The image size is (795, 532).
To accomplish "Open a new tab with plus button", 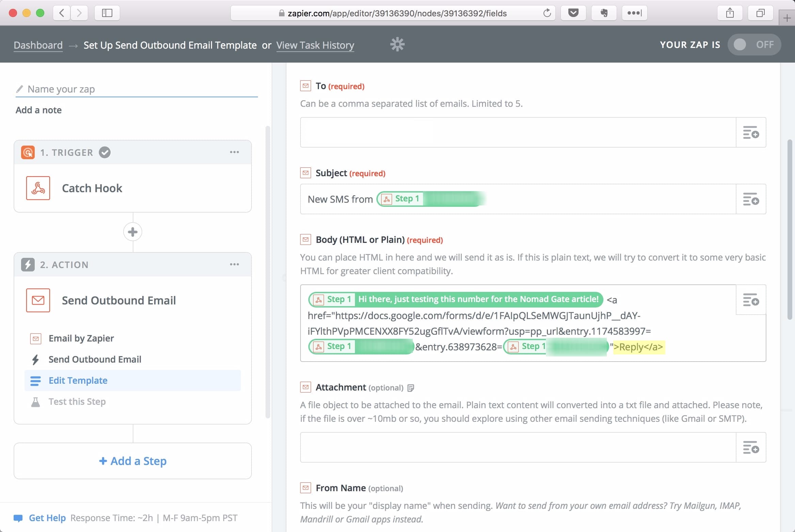I will click(787, 18).
